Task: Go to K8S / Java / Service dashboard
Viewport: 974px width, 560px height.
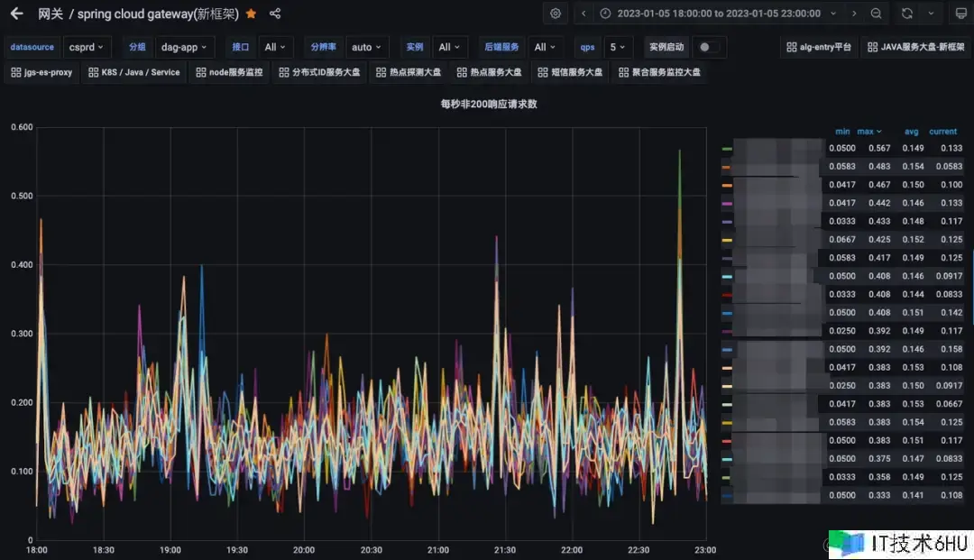Action: (133, 72)
